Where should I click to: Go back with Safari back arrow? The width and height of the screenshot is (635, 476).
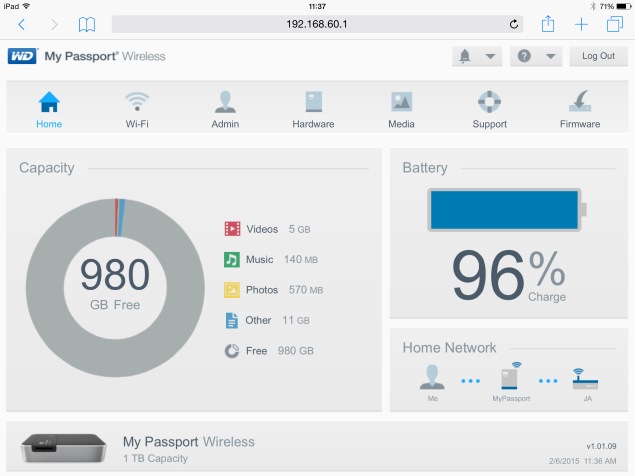coord(22,25)
